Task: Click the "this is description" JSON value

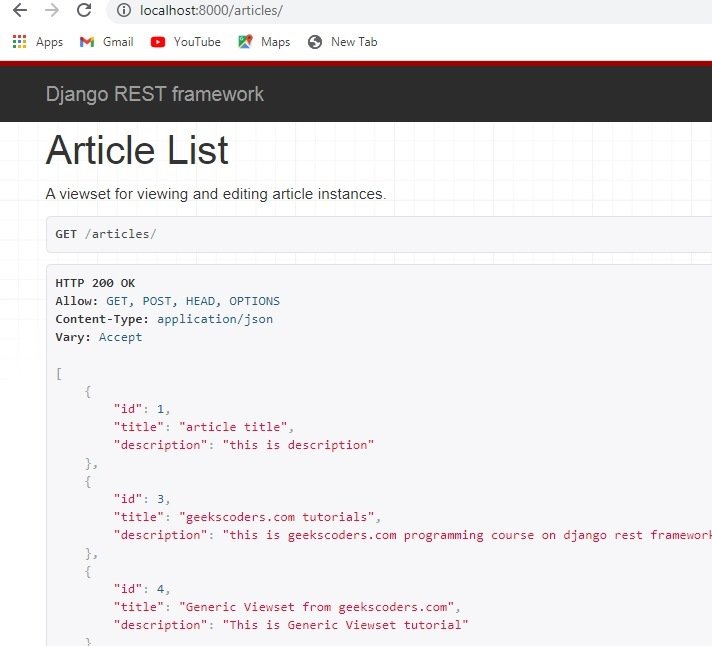Action: tap(298, 445)
